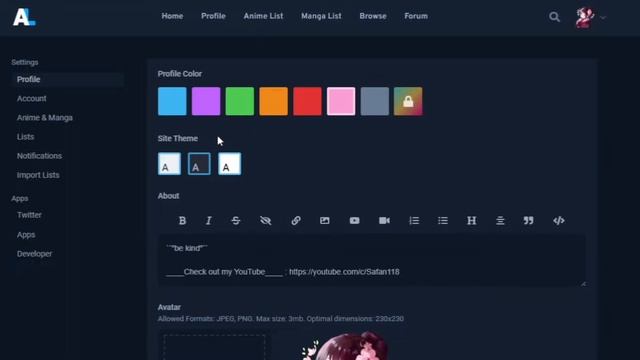Go to Home in top navigation
This screenshot has width=640, height=360.
[x=172, y=16]
